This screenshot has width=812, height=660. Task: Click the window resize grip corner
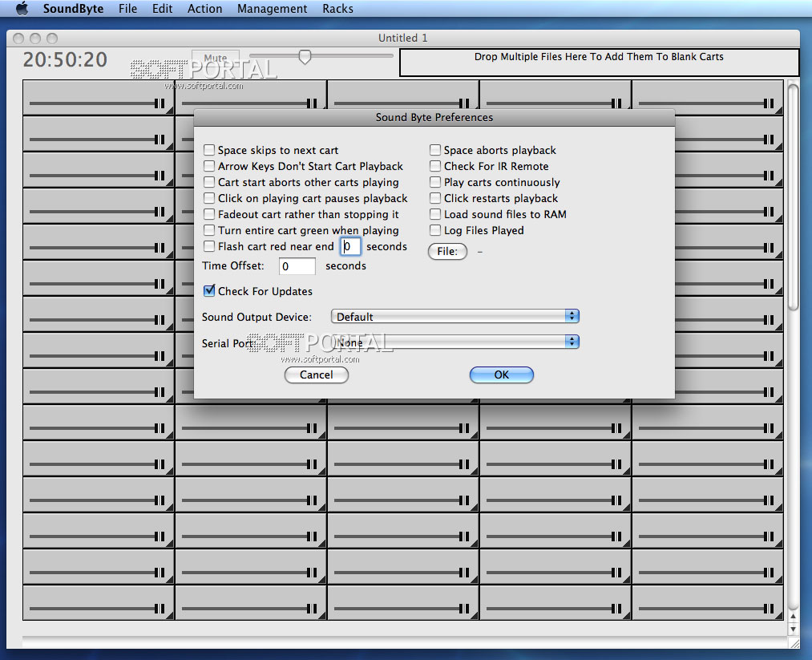[x=794, y=643]
